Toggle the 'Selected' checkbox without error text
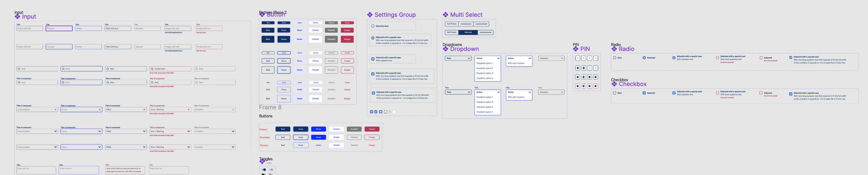Screen dimensions: 868x175 644,93
